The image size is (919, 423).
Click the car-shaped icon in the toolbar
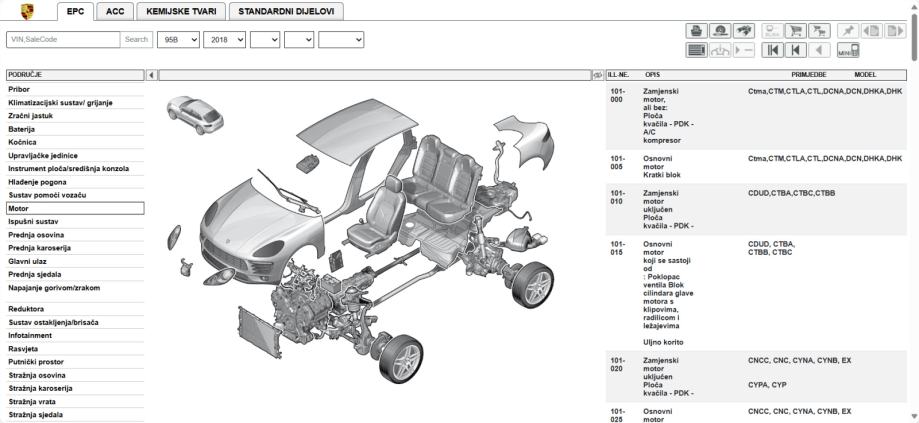coord(744,31)
